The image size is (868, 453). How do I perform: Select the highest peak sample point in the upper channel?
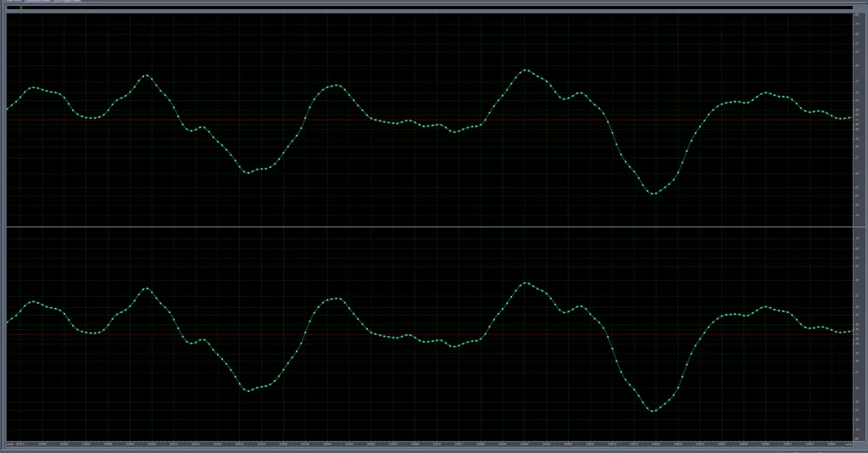click(526, 70)
